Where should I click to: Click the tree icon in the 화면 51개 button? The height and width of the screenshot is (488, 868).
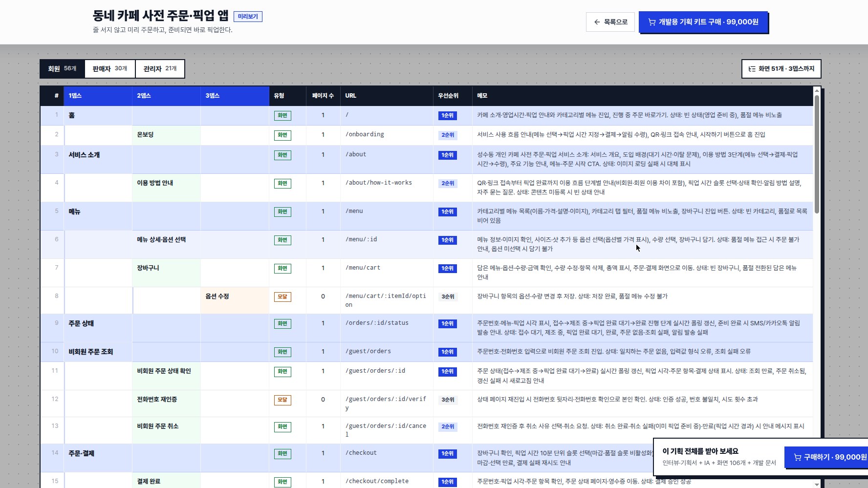click(752, 69)
